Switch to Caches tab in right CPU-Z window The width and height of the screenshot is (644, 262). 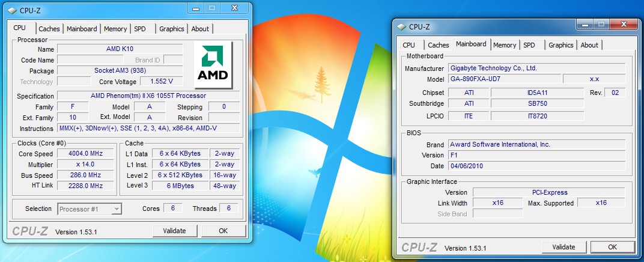[438, 45]
